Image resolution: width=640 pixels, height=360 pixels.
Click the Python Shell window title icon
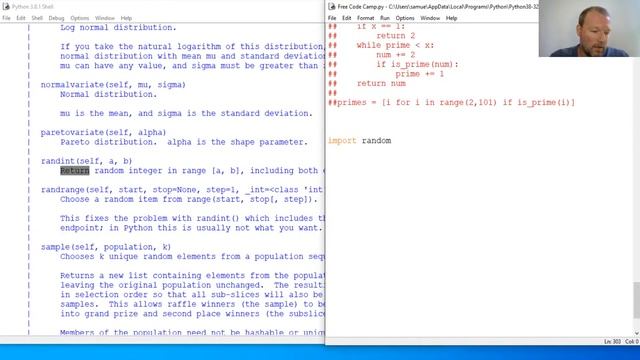coord(6,7)
